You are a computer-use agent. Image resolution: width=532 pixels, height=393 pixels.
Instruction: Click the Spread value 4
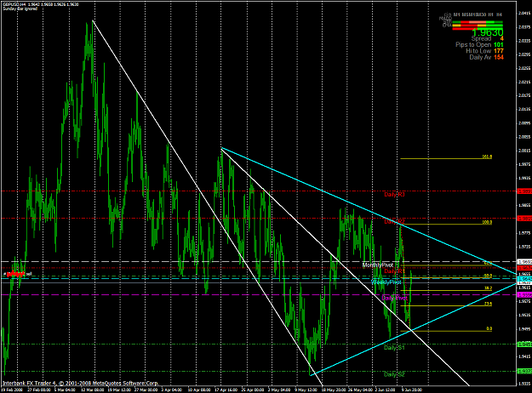pyautogui.click(x=501, y=38)
